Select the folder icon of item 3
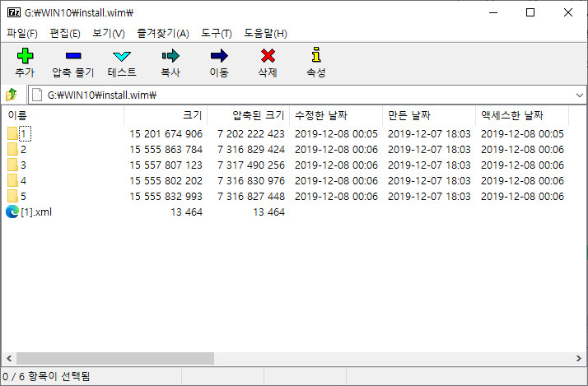Screen dimensions: 588x386 coord(12,165)
